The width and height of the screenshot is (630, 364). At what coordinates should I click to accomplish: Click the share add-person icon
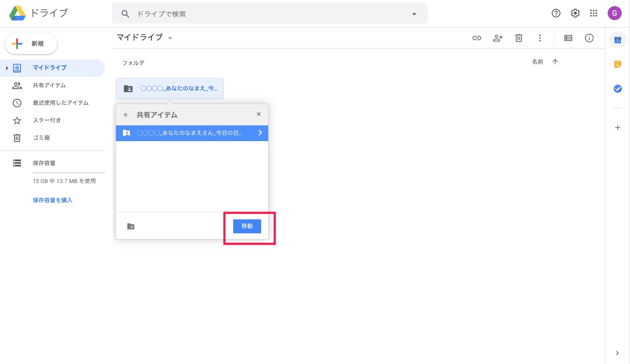coord(498,38)
